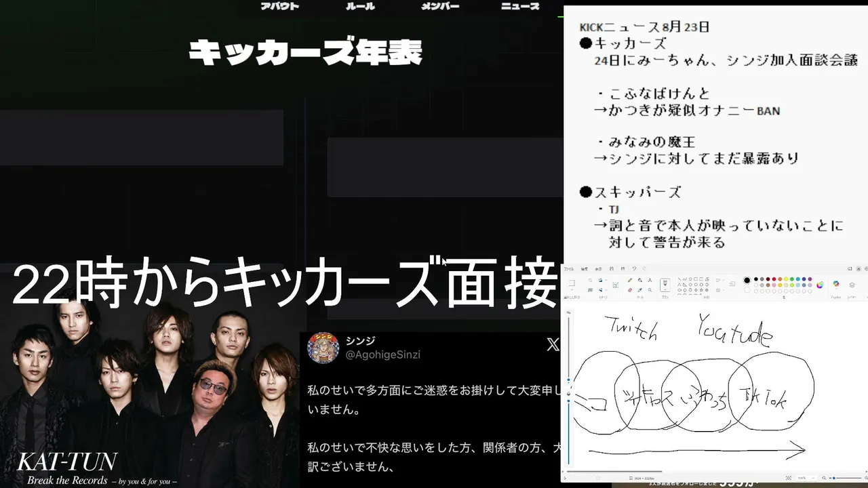Screen dimensions: 868x488
Task: Open the 編集 menu in Paint
Action: 584,268
